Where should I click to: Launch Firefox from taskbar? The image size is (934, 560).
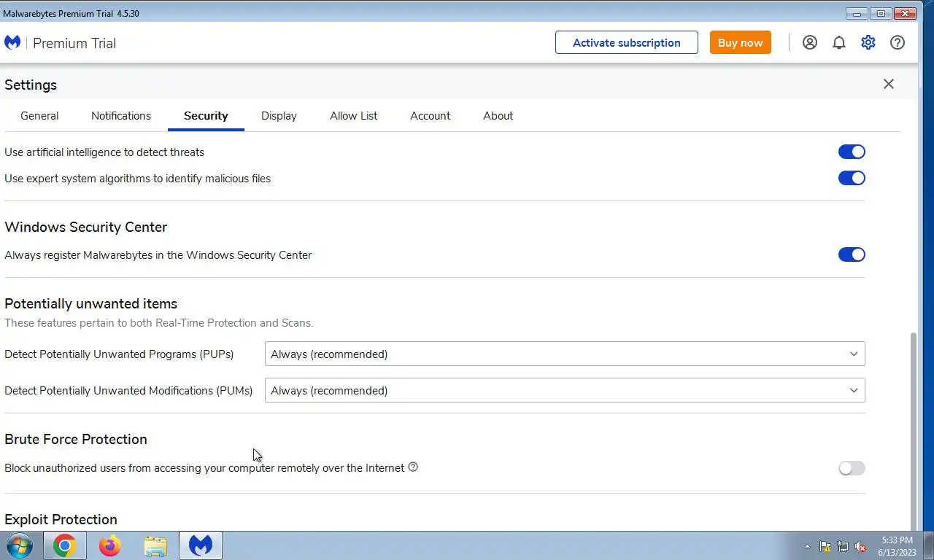click(x=110, y=545)
